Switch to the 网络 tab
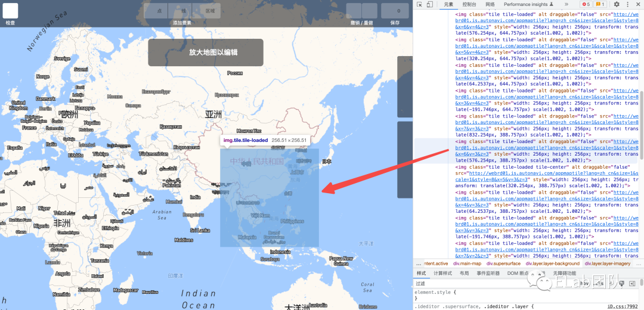644x310 pixels. click(x=490, y=4)
